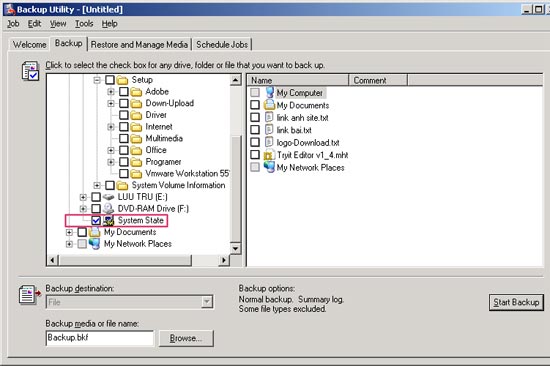Expand the LUU TRU (E:) drive node
The height and width of the screenshot is (366, 550).
[x=83, y=197]
